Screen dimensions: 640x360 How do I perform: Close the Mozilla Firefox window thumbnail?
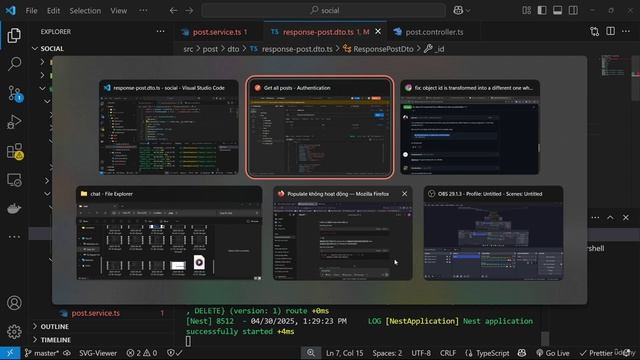pyautogui.click(x=404, y=194)
